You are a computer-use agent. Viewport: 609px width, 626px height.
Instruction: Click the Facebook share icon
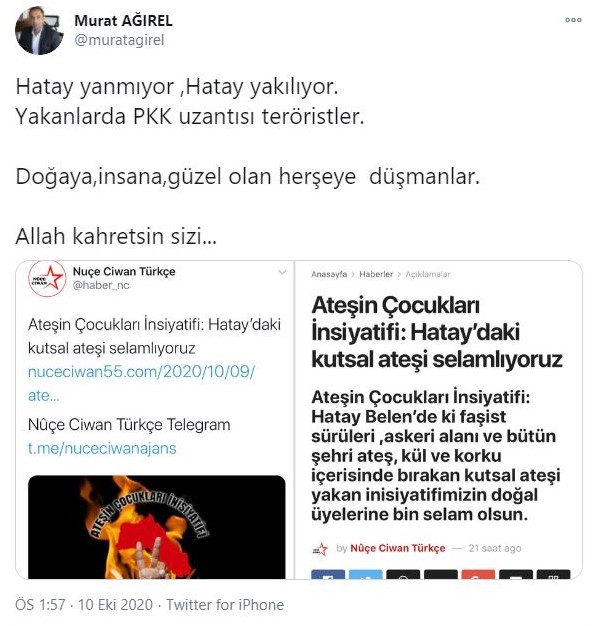[x=328, y=575]
